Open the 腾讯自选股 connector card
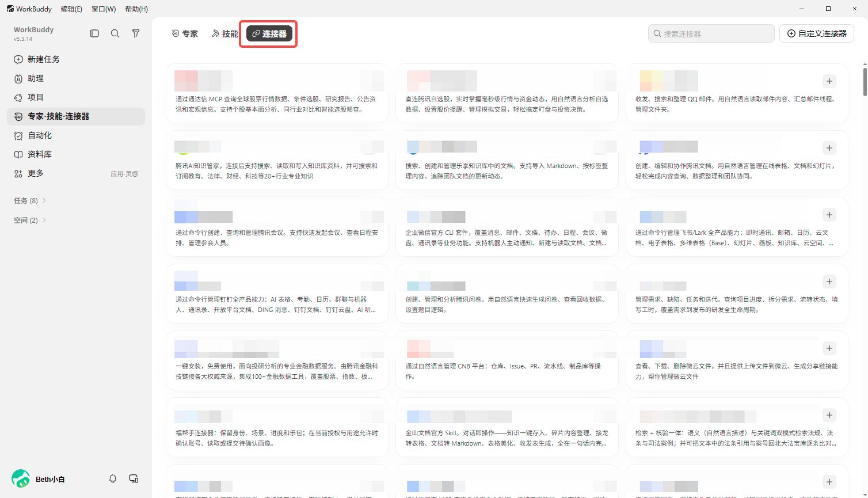This screenshot has height=498, width=868. point(507,93)
